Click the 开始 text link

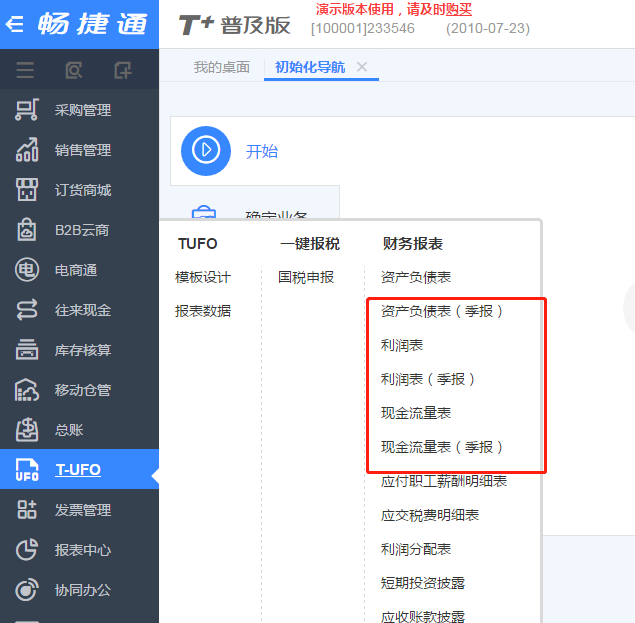262,151
